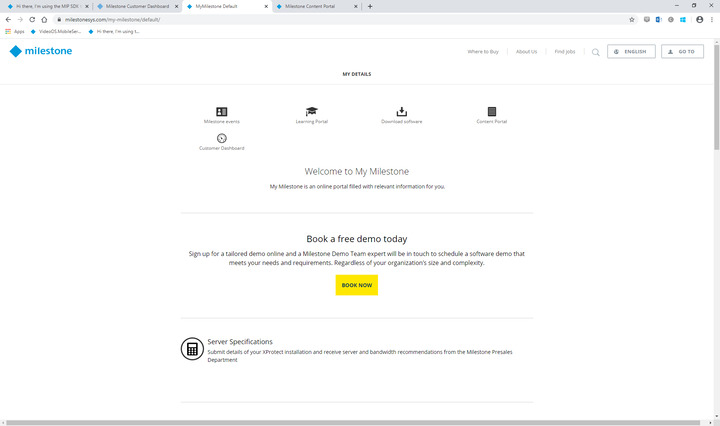Screen dimensions: 720x426
Task: Open the Content Portal icon
Action: click(491, 112)
